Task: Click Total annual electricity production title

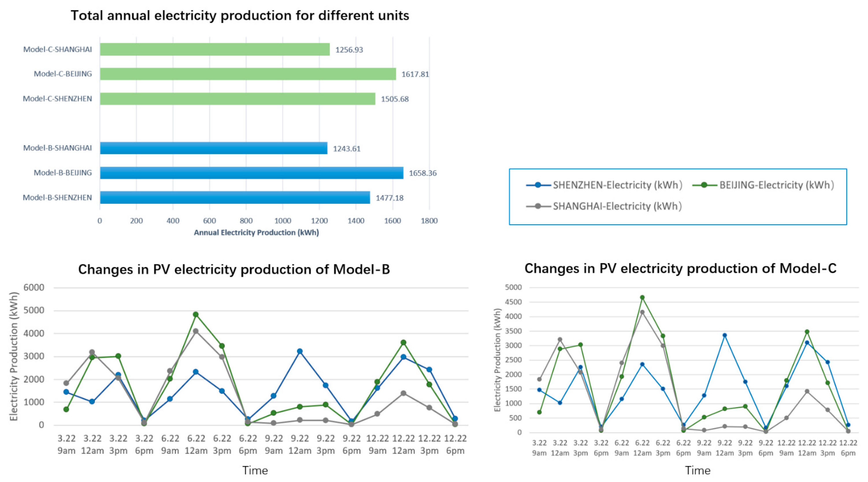Action: [x=240, y=16]
